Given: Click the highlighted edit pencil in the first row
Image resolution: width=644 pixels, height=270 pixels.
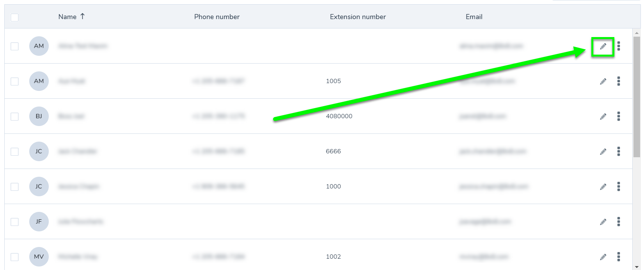Looking at the screenshot, I should click(x=603, y=46).
